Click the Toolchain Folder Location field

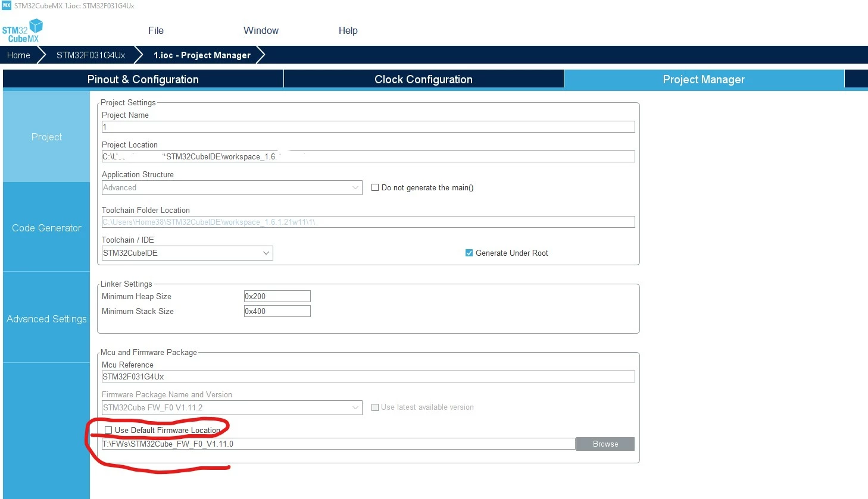point(368,222)
